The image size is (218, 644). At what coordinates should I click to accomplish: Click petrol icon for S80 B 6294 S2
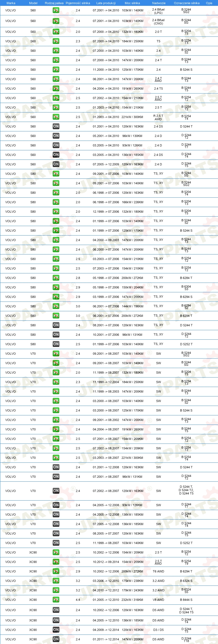[56, 306]
